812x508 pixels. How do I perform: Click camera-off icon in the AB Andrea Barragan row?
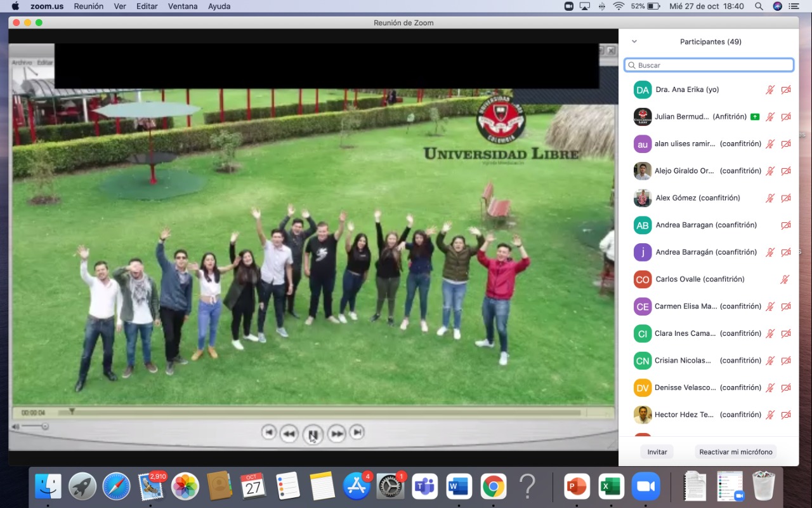[786, 225]
